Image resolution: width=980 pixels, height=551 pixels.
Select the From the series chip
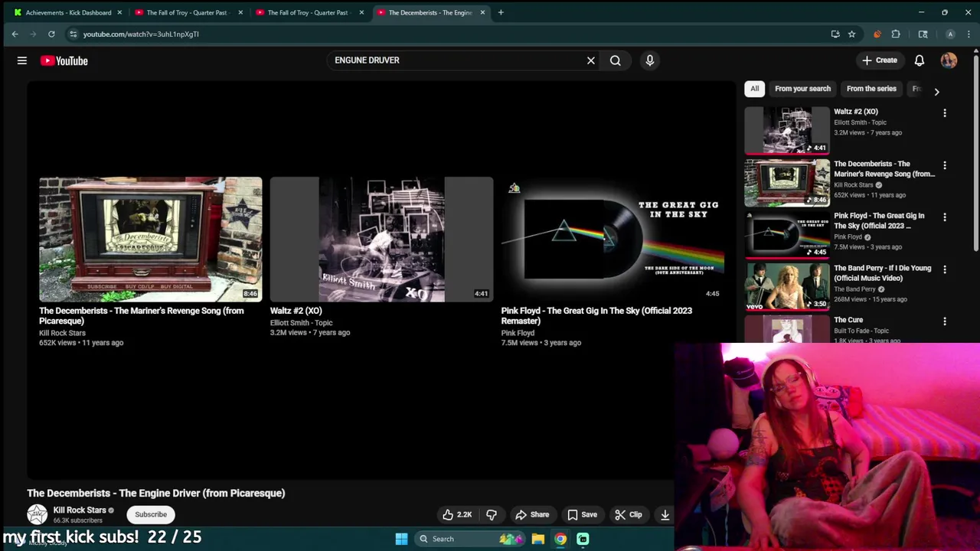[x=871, y=89]
